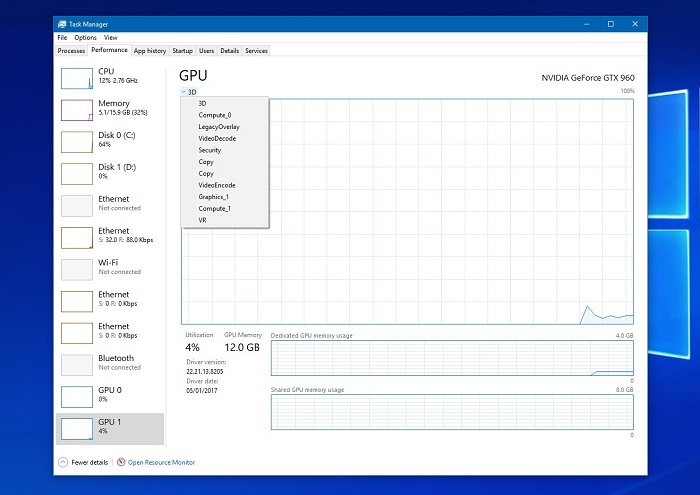
Task: Click the 12.0 GB GPU Memory value
Action: coord(242,347)
